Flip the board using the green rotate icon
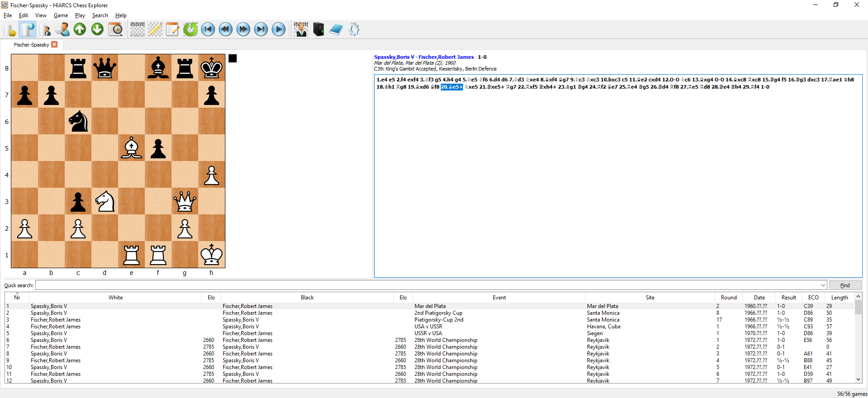 pos(191,30)
